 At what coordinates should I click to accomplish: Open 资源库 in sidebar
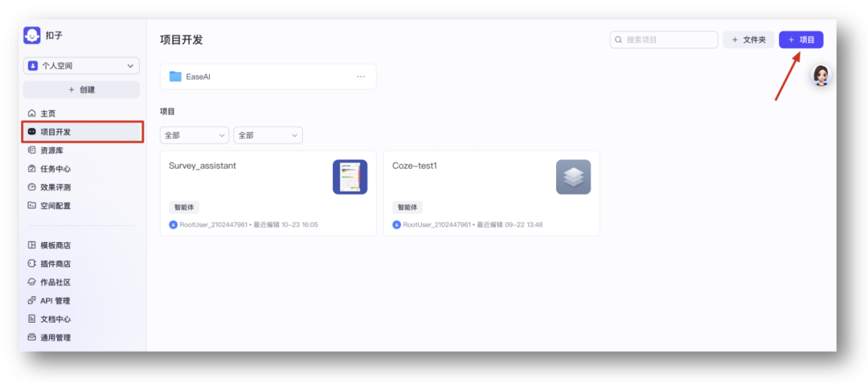(x=81, y=150)
